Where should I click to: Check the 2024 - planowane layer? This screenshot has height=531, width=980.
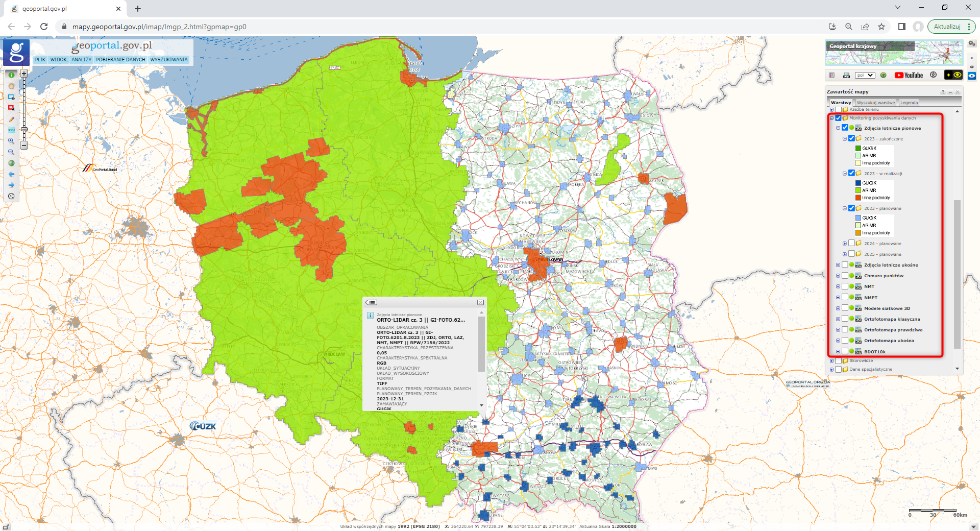pyautogui.click(x=851, y=244)
